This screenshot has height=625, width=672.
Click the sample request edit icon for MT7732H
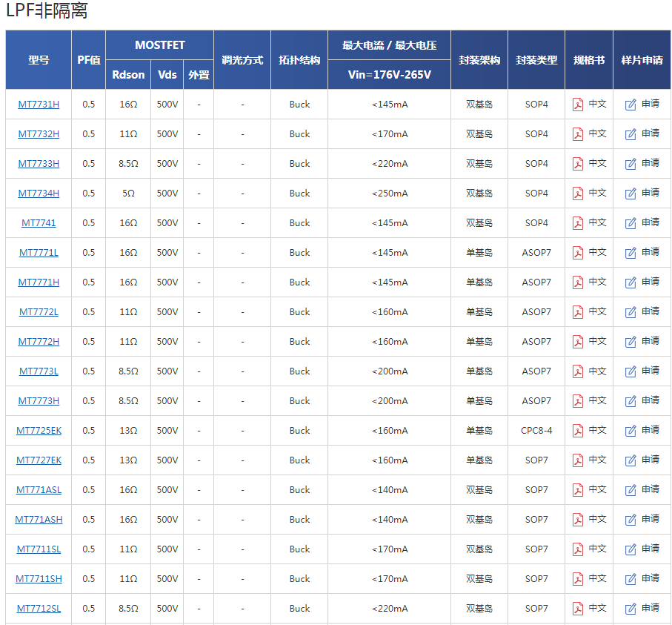point(631,134)
